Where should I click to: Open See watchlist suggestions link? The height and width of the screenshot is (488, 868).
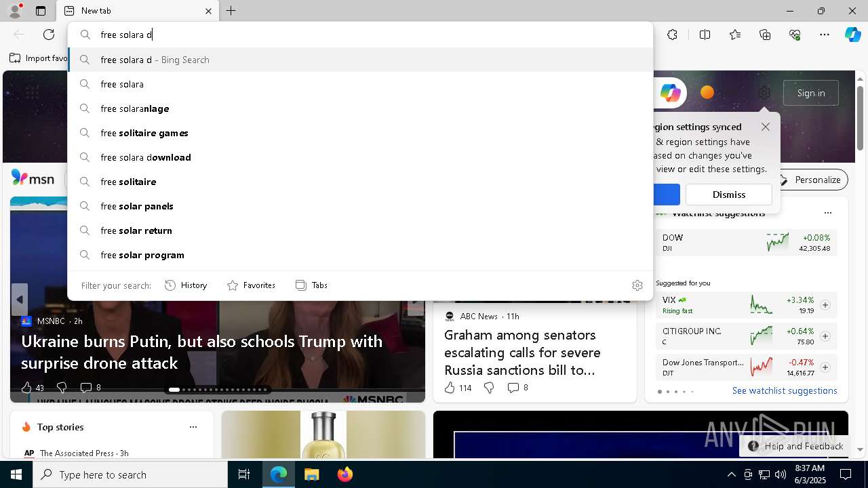pyautogui.click(x=785, y=390)
